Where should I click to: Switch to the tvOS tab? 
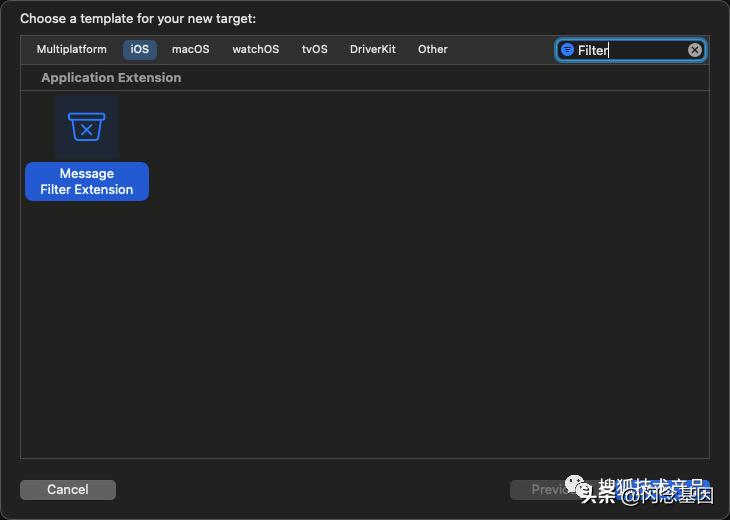point(315,49)
